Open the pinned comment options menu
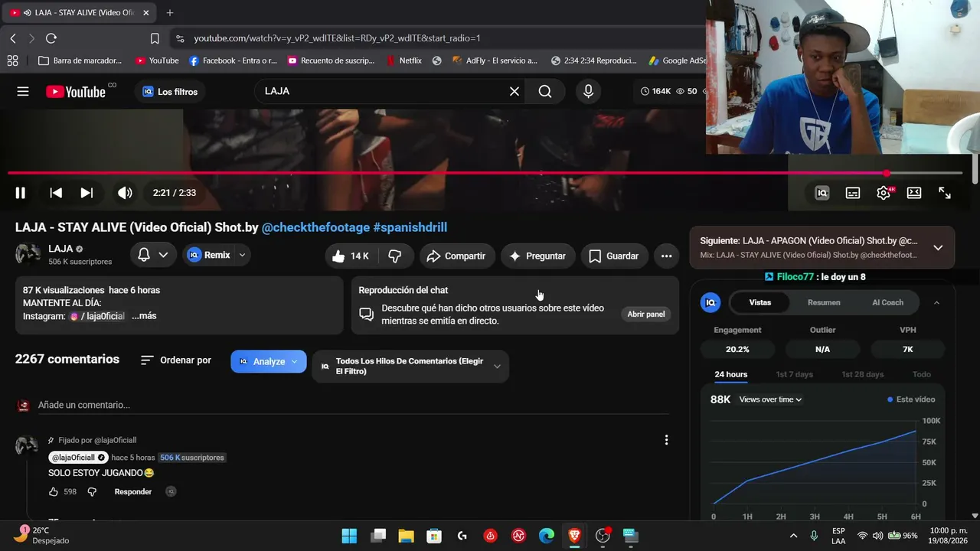Viewport: 980px width, 551px height. (x=666, y=440)
